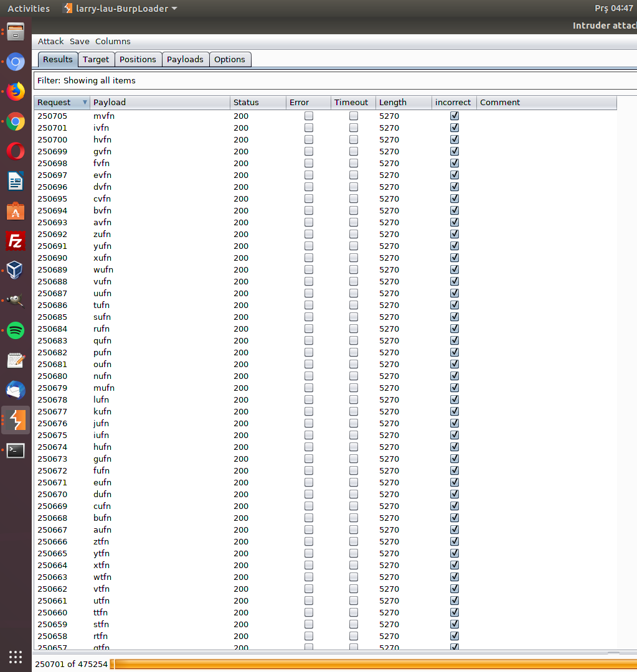Toggle Error checkbox for payload aufn
This screenshot has width=637, height=672.
pyautogui.click(x=308, y=530)
